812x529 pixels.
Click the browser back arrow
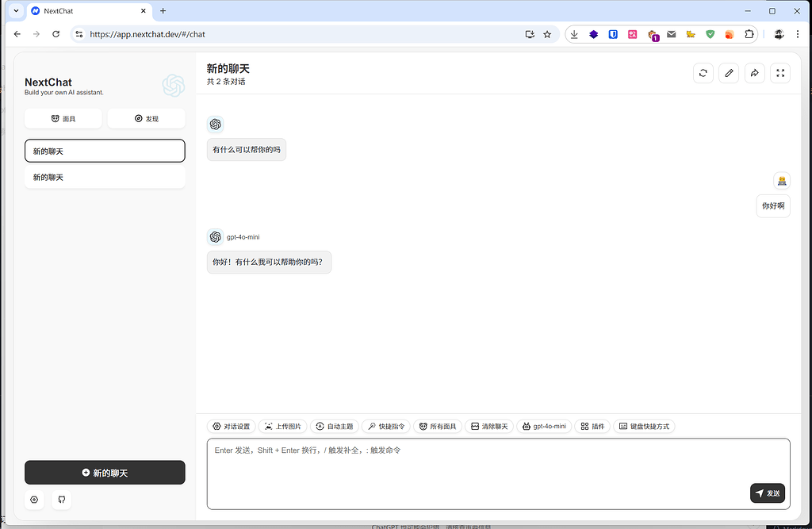[17, 34]
